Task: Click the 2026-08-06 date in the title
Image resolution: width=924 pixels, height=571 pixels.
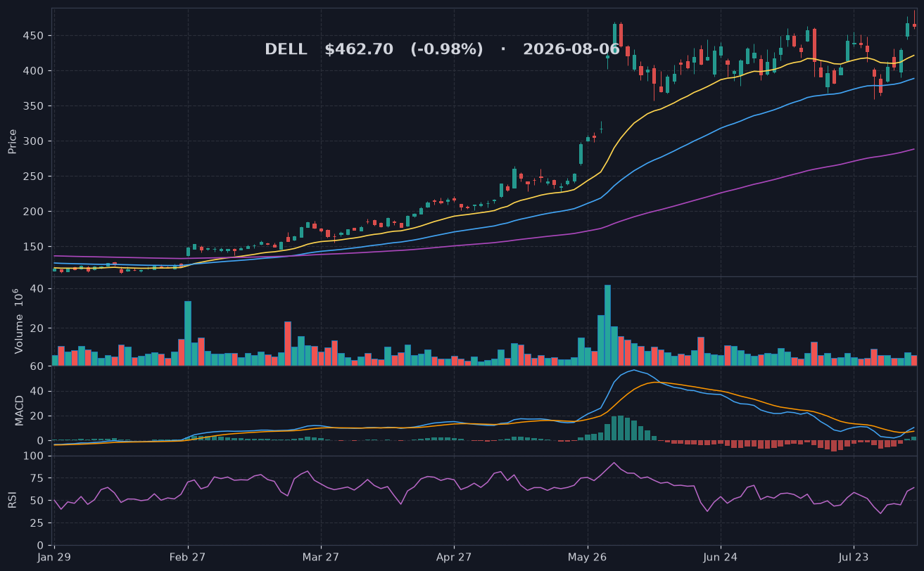Action: pos(571,50)
